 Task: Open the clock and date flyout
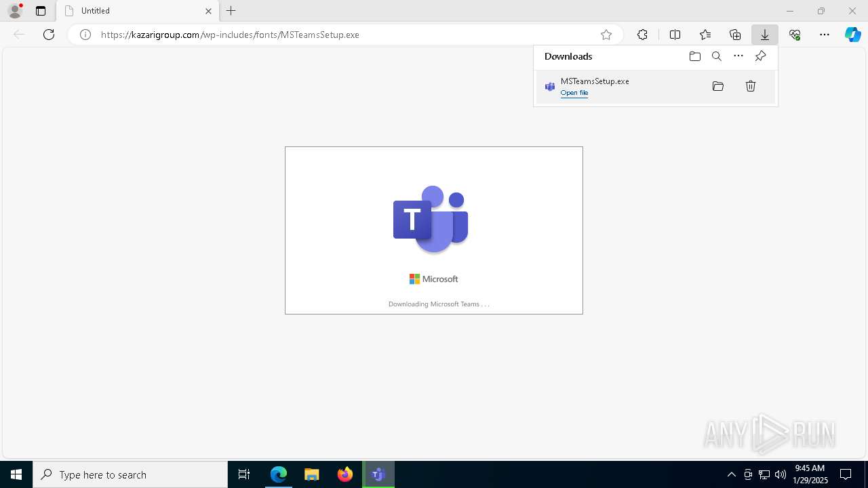tap(810, 474)
